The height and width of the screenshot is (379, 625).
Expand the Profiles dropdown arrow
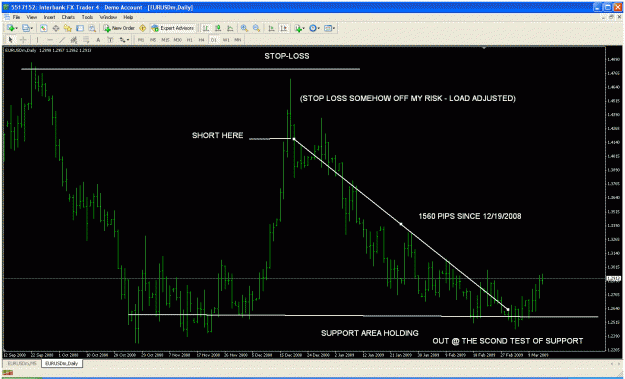pos(32,28)
